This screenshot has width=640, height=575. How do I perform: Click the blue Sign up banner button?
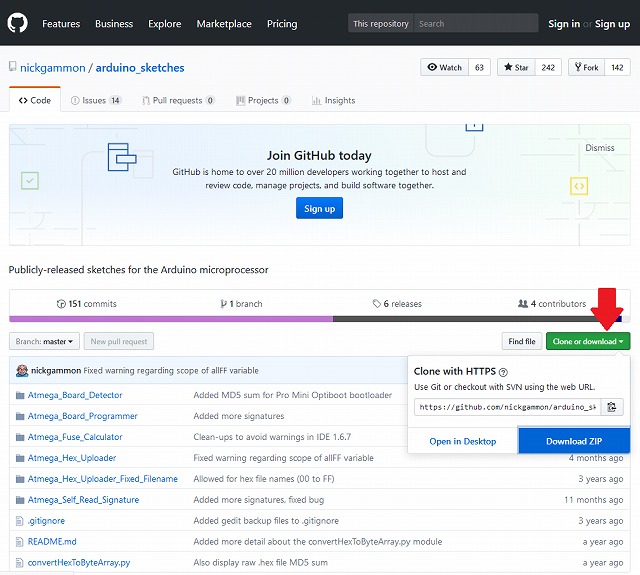pyautogui.click(x=319, y=208)
